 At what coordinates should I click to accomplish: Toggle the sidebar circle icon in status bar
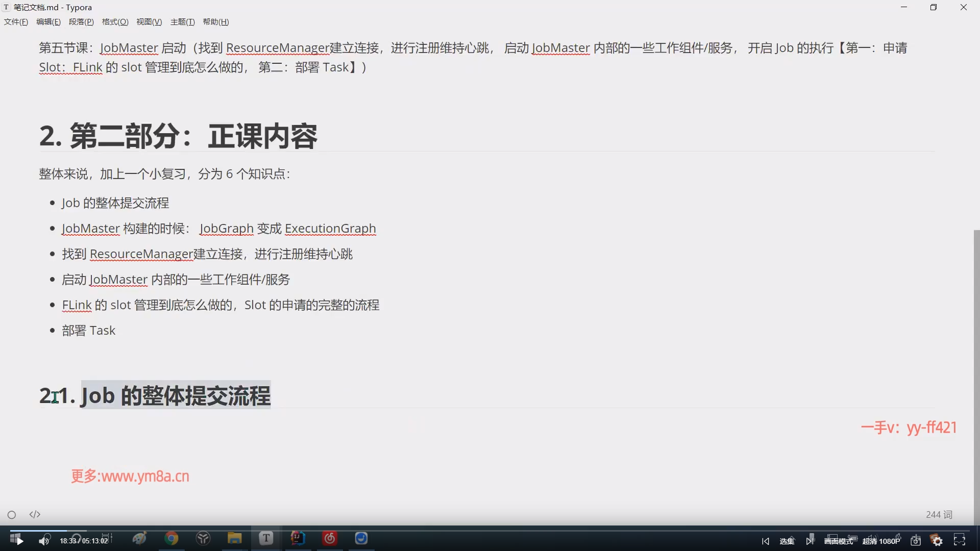click(12, 515)
